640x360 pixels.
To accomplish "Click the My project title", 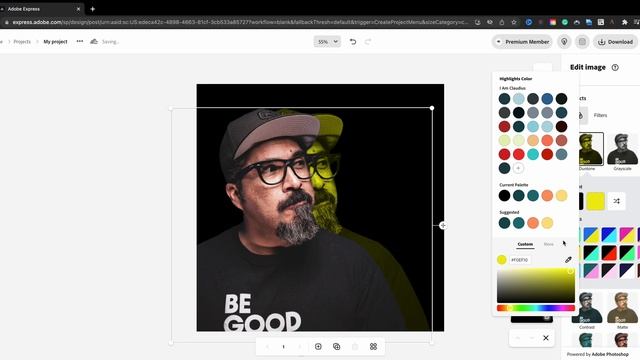I will pos(55,42).
